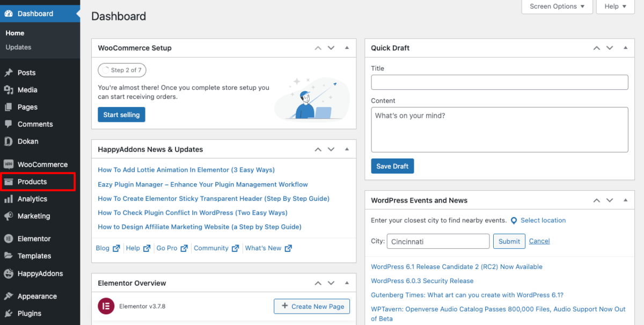Collapse the WooCommerce Setup panel

click(x=346, y=48)
